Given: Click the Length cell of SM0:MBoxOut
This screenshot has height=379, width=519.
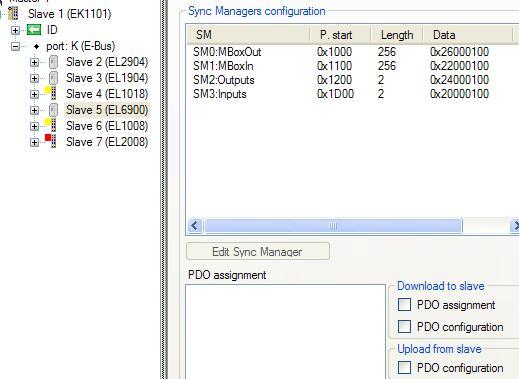Looking at the screenshot, I should [x=387, y=52].
